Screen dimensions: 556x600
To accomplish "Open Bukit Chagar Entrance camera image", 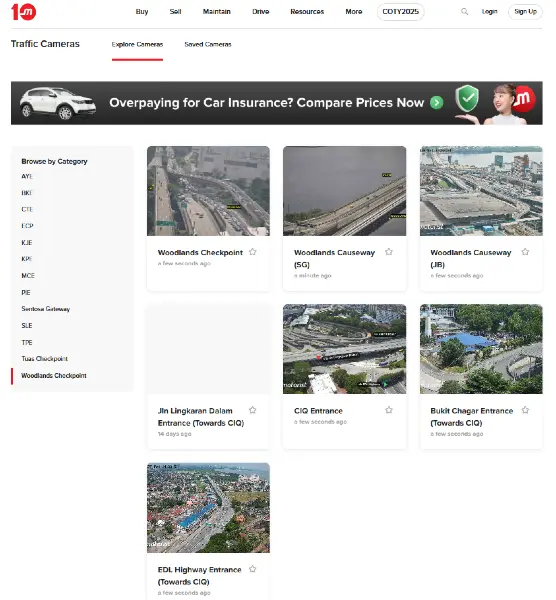I will coord(481,349).
